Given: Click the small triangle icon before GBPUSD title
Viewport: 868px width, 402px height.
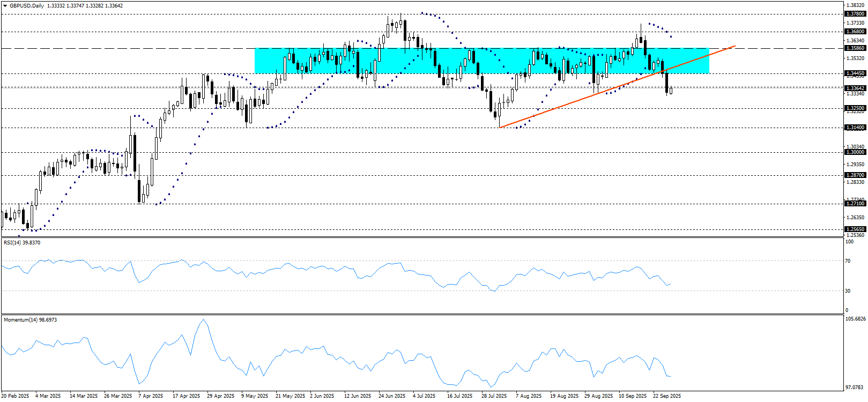Looking at the screenshot, I should pos(5,6).
